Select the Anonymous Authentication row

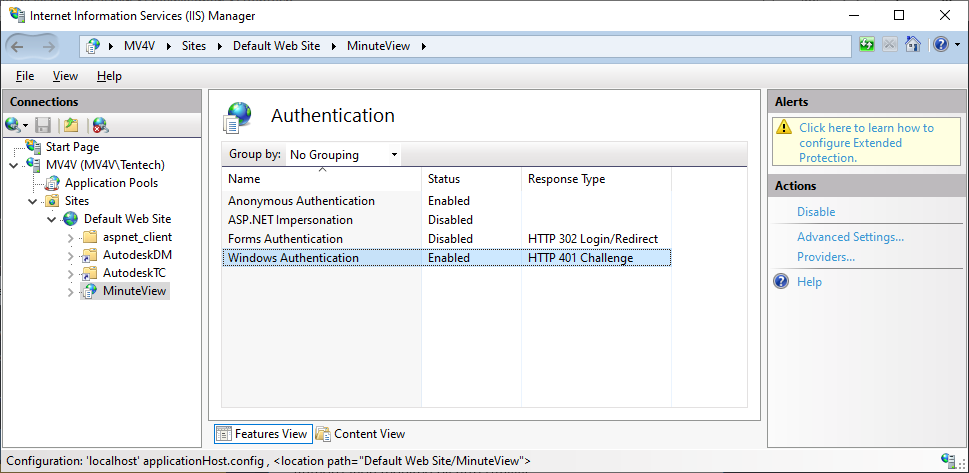click(x=446, y=201)
